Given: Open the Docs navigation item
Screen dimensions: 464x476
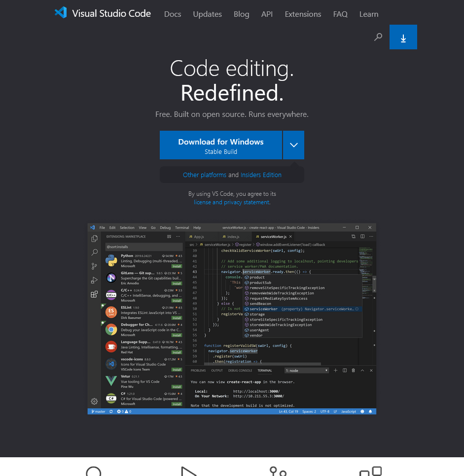Looking at the screenshot, I should 173,14.
